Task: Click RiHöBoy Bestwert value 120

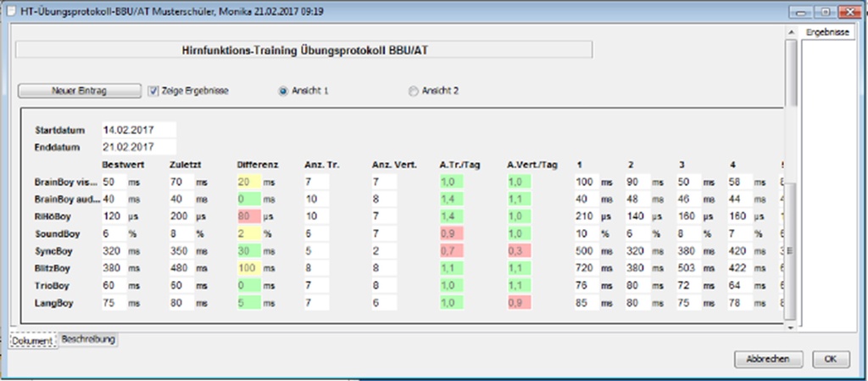Action: [x=114, y=216]
